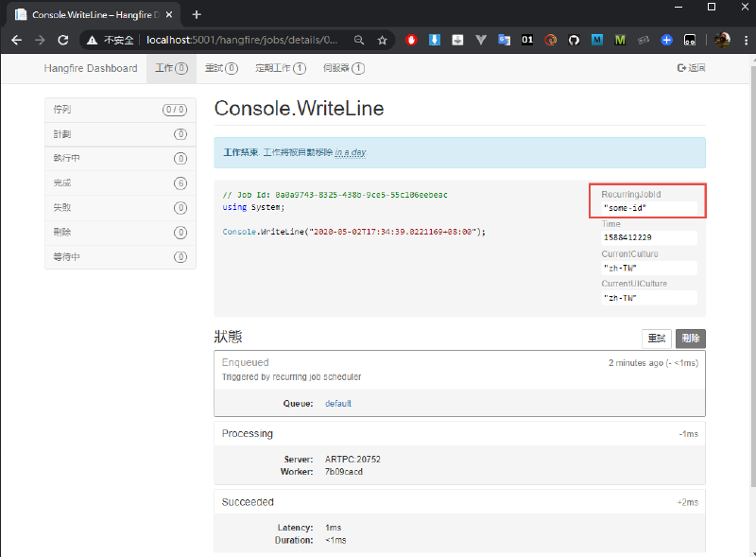The width and height of the screenshot is (756, 557).
Task: Click the address bar URL field
Action: tap(246, 41)
